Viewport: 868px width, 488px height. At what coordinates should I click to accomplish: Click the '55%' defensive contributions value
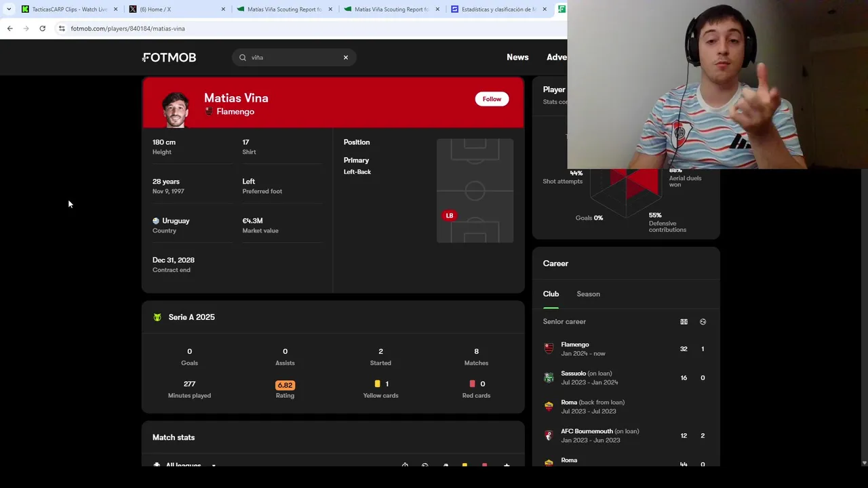pyautogui.click(x=655, y=216)
